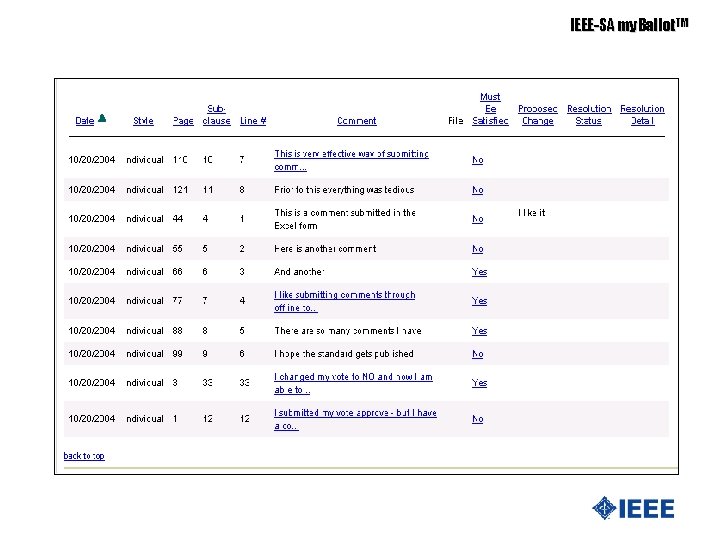Image resolution: width=720 pixels, height=540 pixels.
Task: Click the File column header text
Action: click(x=456, y=121)
